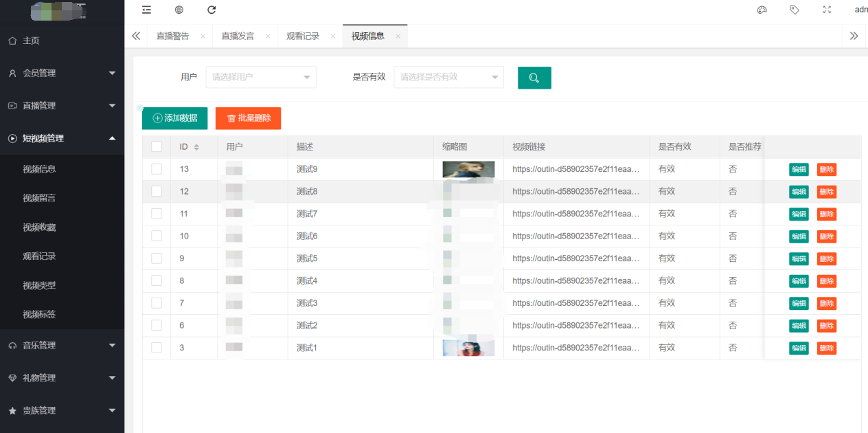Tick the select-all checkbox in table header
The height and width of the screenshot is (433, 868).
(x=157, y=146)
